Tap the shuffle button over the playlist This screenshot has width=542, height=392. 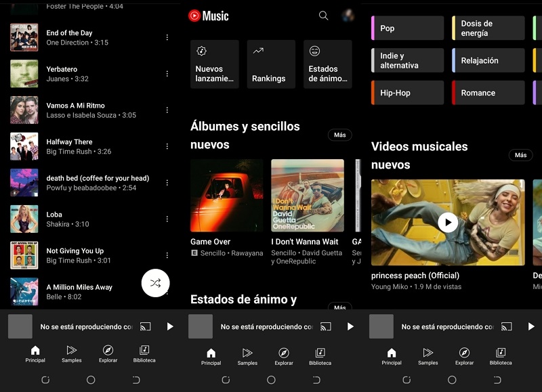(155, 284)
